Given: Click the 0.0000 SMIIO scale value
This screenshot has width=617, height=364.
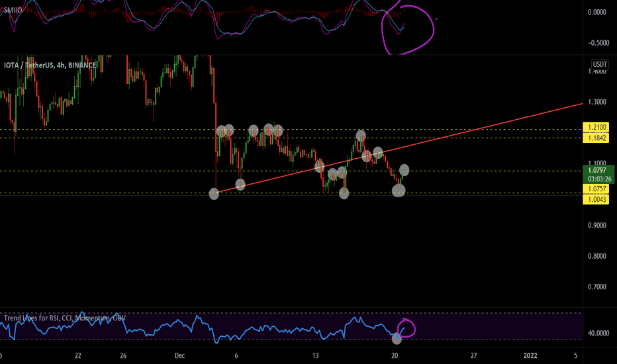Looking at the screenshot, I should click(596, 12).
